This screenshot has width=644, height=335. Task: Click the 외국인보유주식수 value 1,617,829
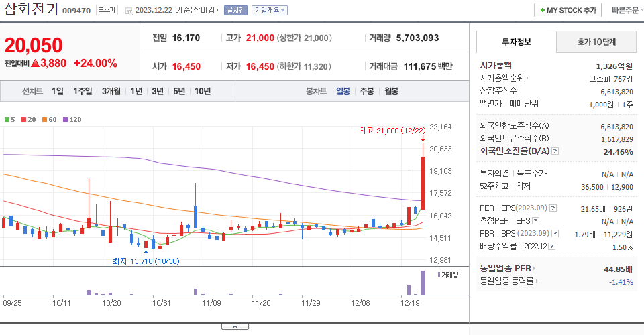(x=617, y=139)
